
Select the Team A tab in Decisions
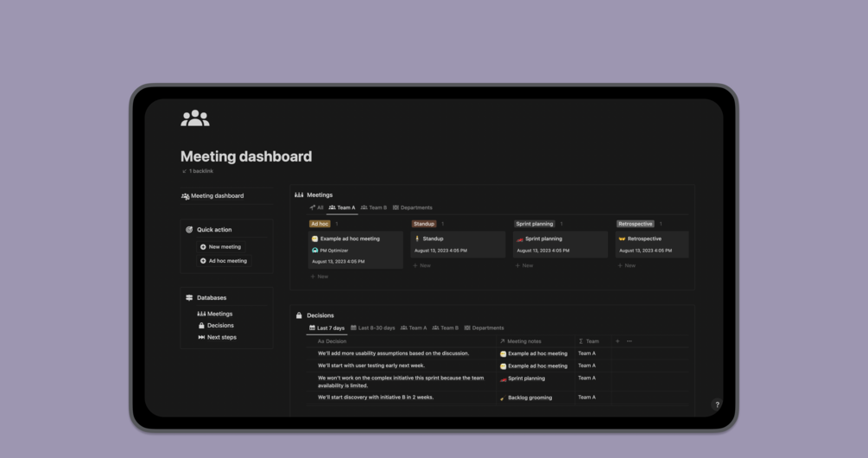tap(414, 328)
